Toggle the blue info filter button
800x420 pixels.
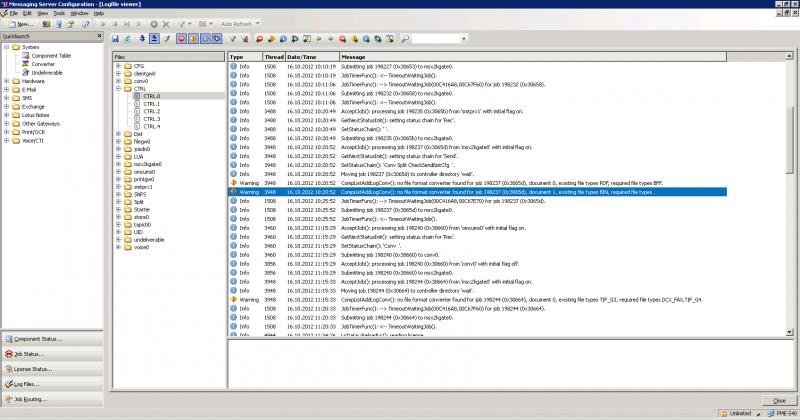pos(206,38)
